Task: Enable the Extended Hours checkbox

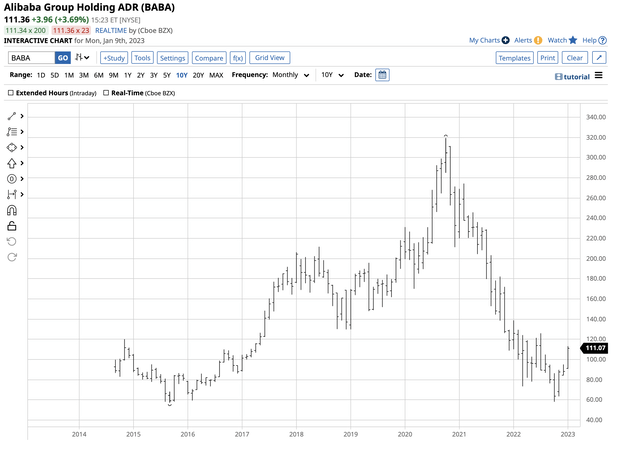Action: (11, 92)
